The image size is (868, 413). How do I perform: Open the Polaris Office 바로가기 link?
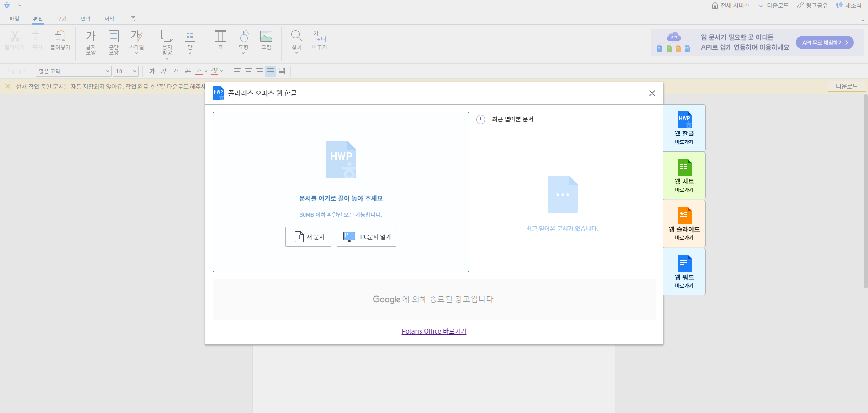point(434,331)
